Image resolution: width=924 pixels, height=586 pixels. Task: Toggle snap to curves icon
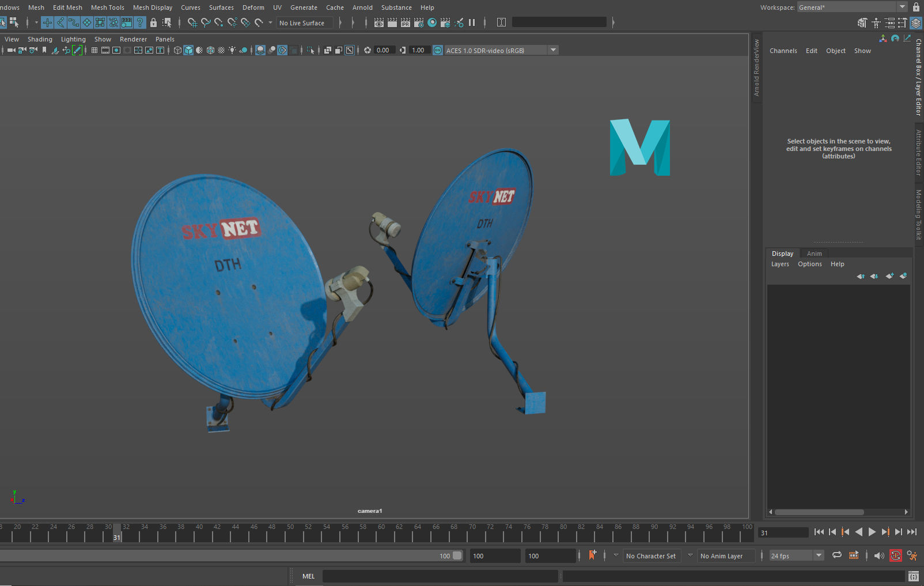[x=206, y=23]
